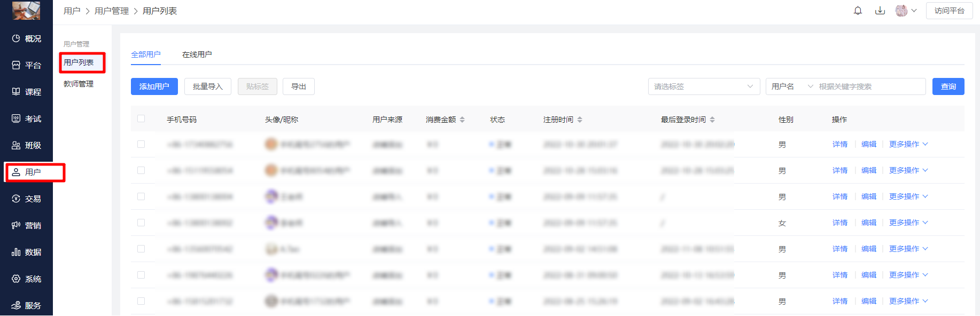Check the seventh user row checkbox

point(141,301)
